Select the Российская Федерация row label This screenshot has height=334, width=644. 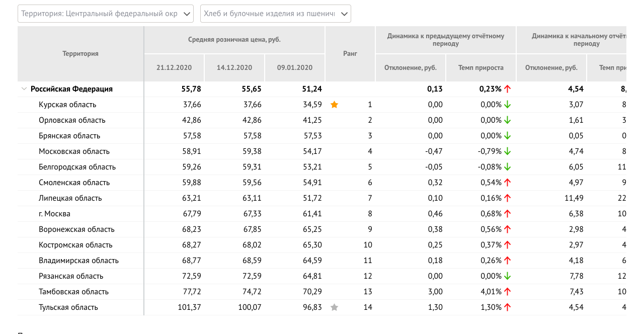pyautogui.click(x=71, y=89)
